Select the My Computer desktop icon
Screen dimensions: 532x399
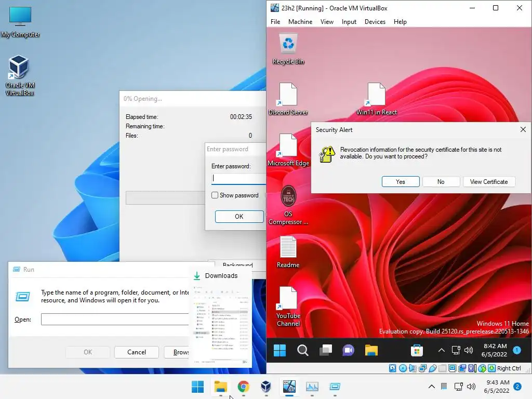pos(20,22)
